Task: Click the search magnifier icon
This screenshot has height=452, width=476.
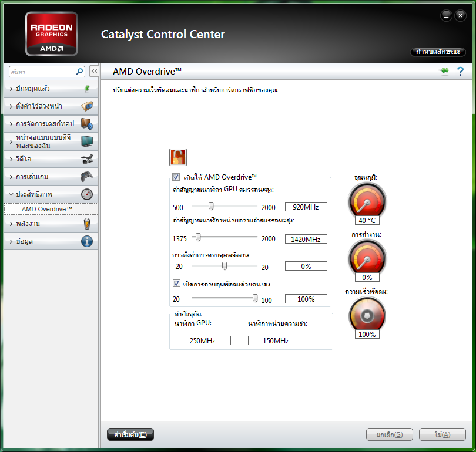Action: pos(79,72)
